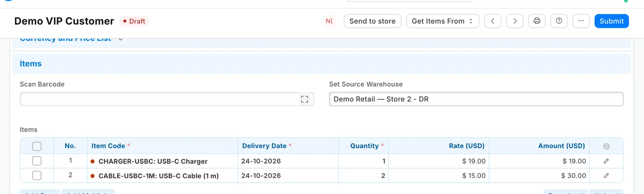
Task: Click Delivery Date column header
Action: 288,146
